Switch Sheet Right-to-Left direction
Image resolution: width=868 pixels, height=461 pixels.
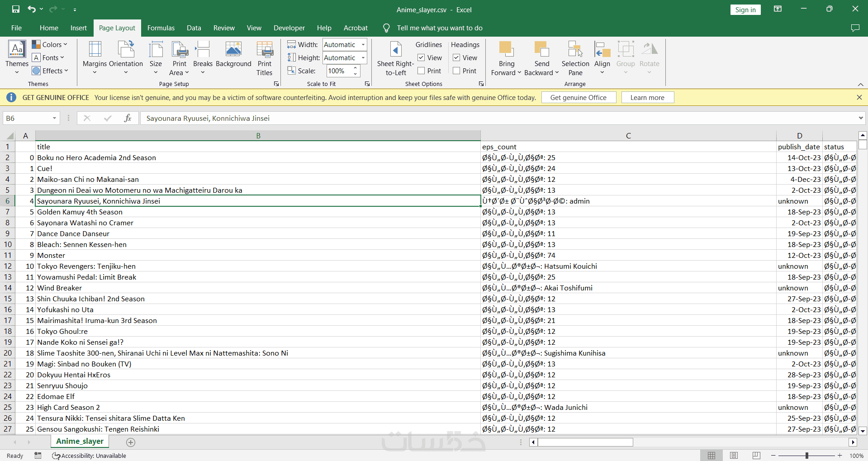tap(396, 58)
